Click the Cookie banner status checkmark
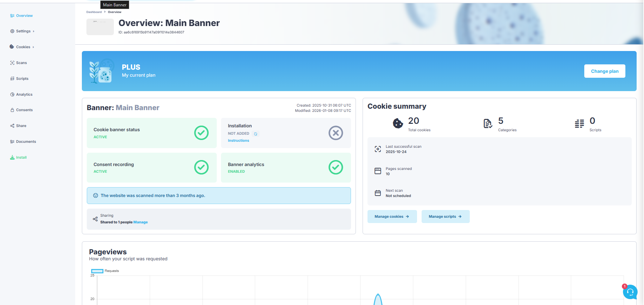 point(201,133)
